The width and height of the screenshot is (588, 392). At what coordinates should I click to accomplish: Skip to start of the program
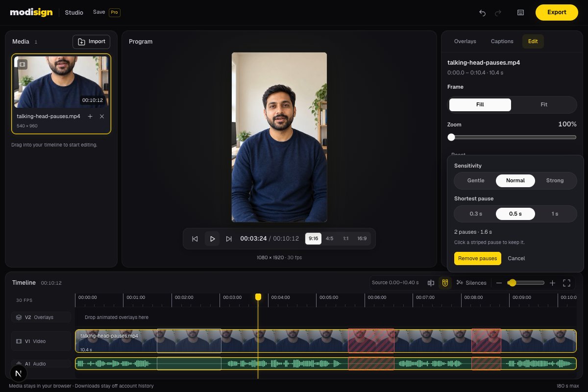coord(195,239)
